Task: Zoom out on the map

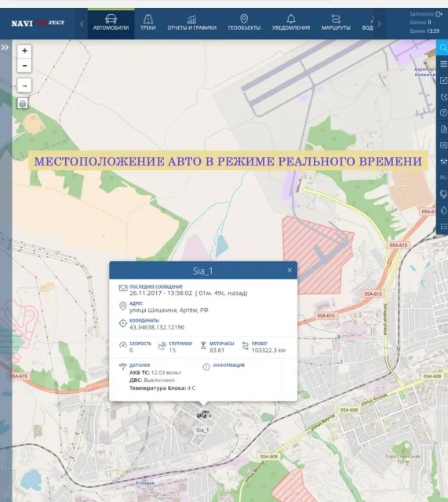Action: [24, 66]
